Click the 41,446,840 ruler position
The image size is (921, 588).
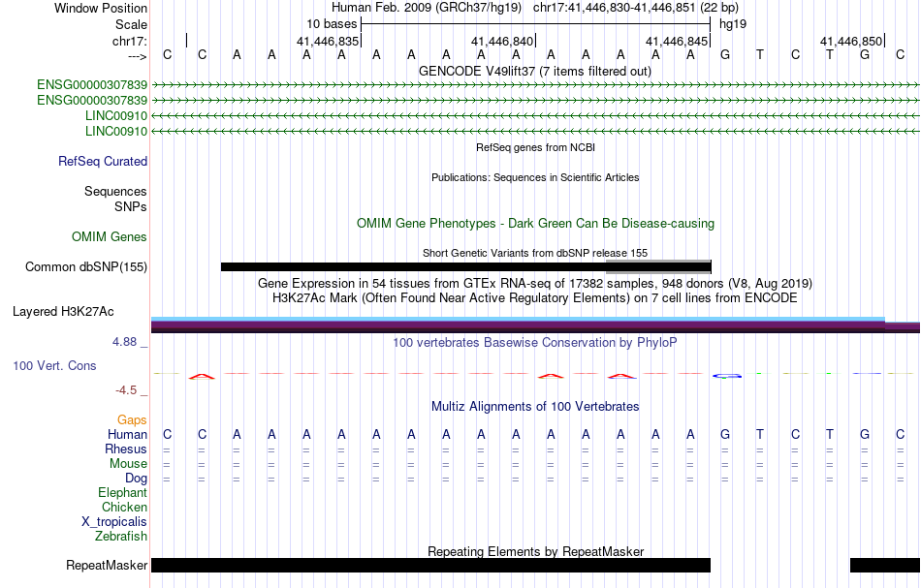(501, 42)
